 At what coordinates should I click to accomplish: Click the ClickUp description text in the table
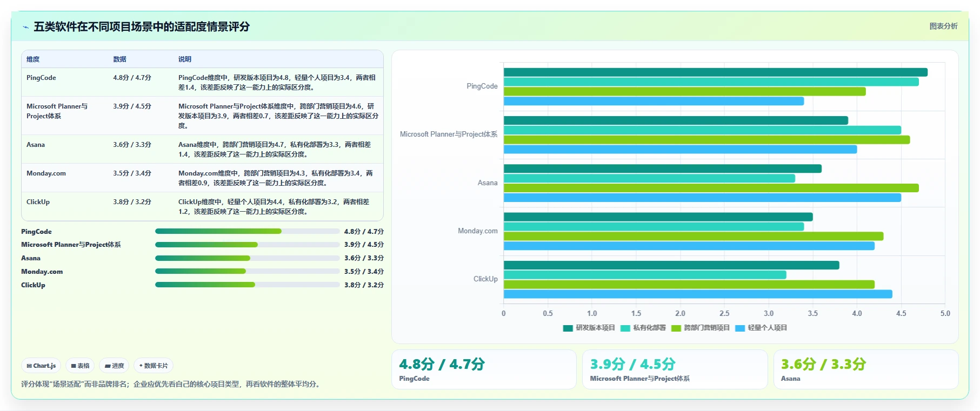(274, 207)
